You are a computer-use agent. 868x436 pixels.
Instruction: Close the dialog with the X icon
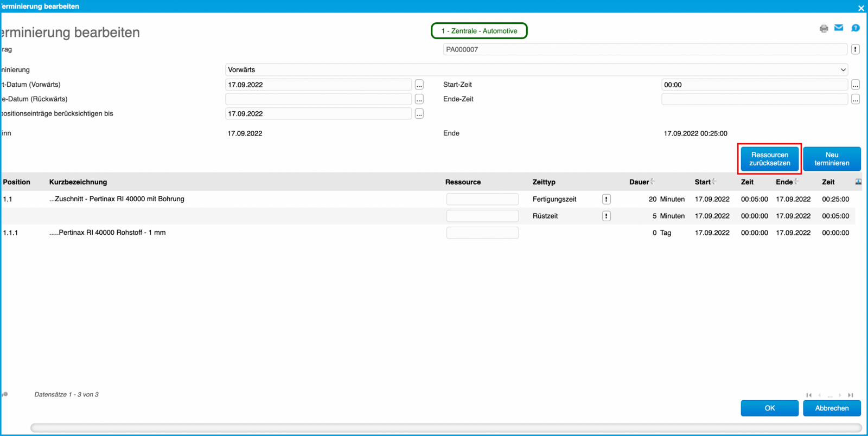click(x=861, y=8)
